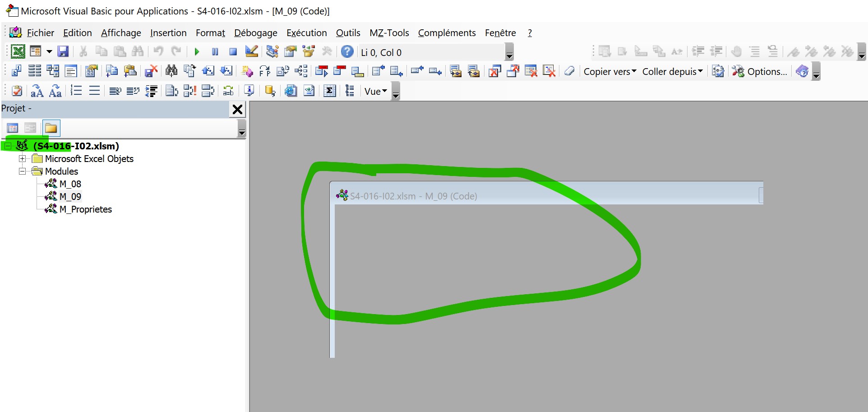This screenshot has height=412, width=868.
Task: Toggle Bookmark flag icon in Edit toolbar
Action: 794,51
